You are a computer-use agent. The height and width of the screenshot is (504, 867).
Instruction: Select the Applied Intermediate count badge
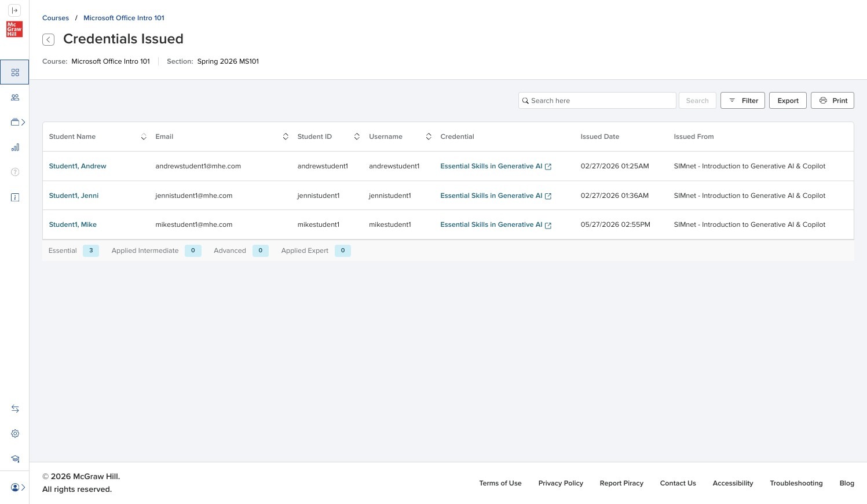(193, 251)
